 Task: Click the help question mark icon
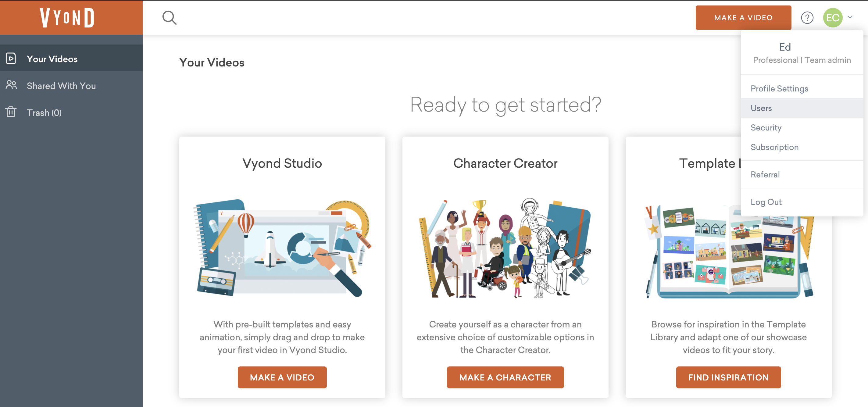pos(807,17)
